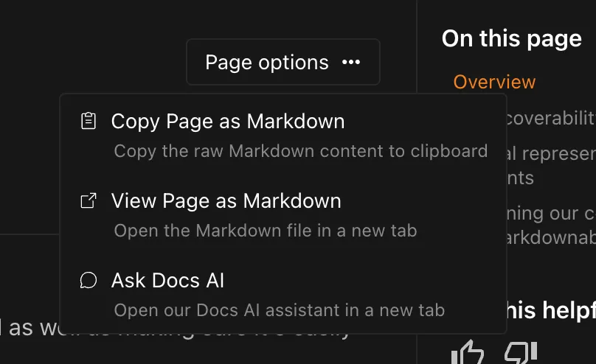Choose View Page as Markdown
This screenshot has height=364, width=596.
click(226, 201)
